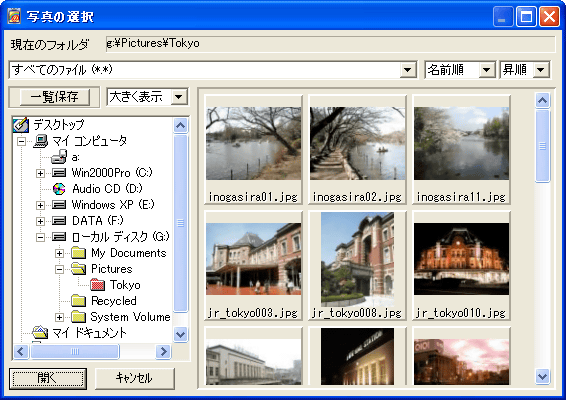Click thumbnail pane scroll up arrow
Image resolution: width=566 pixels, height=400 pixels.
pyautogui.click(x=543, y=100)
